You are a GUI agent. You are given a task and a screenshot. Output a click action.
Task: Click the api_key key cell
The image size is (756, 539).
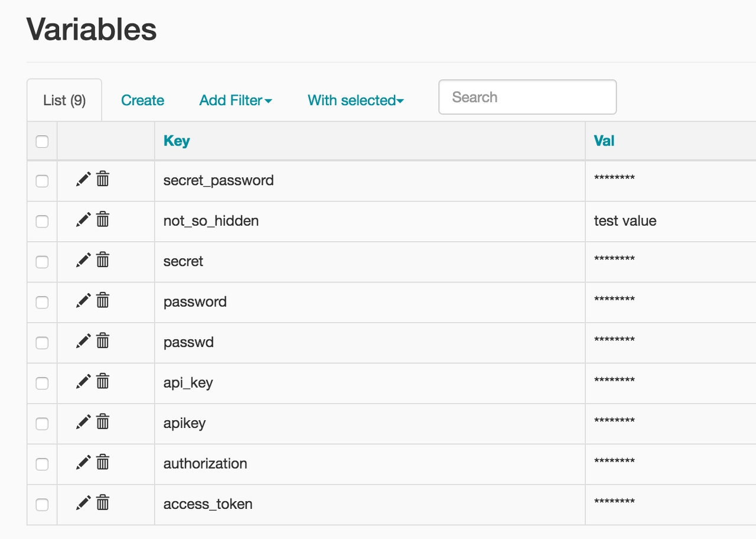(x=370, y=383)
